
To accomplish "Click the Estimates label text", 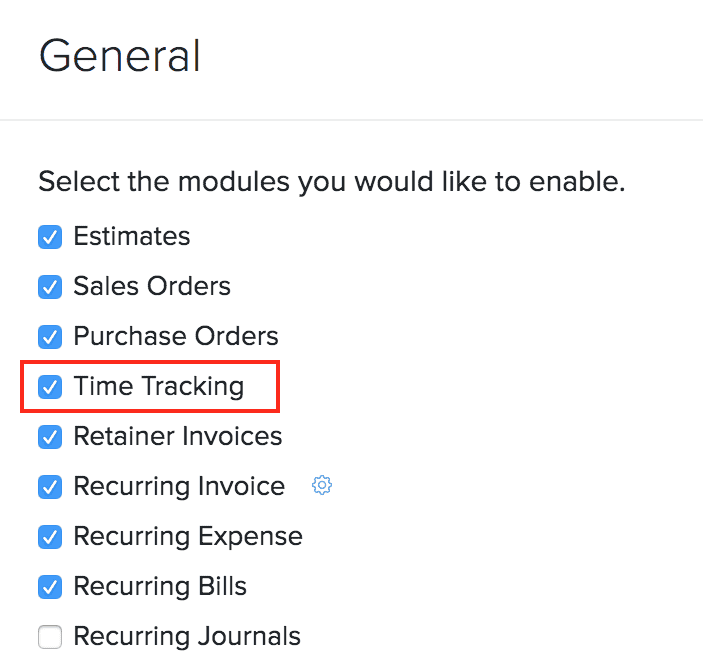I will pyautogui.click(x=132, y=237).
